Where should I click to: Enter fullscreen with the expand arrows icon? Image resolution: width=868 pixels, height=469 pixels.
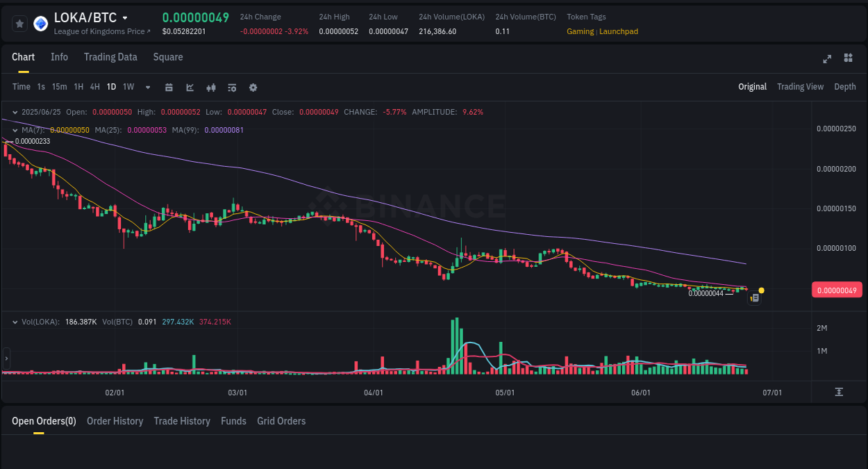[827, 59]
